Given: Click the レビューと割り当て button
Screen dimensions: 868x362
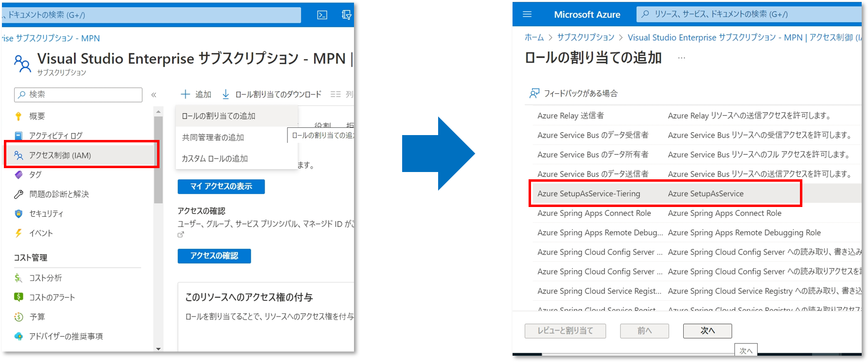Looking at the screenshot, I should pos(565,331).
